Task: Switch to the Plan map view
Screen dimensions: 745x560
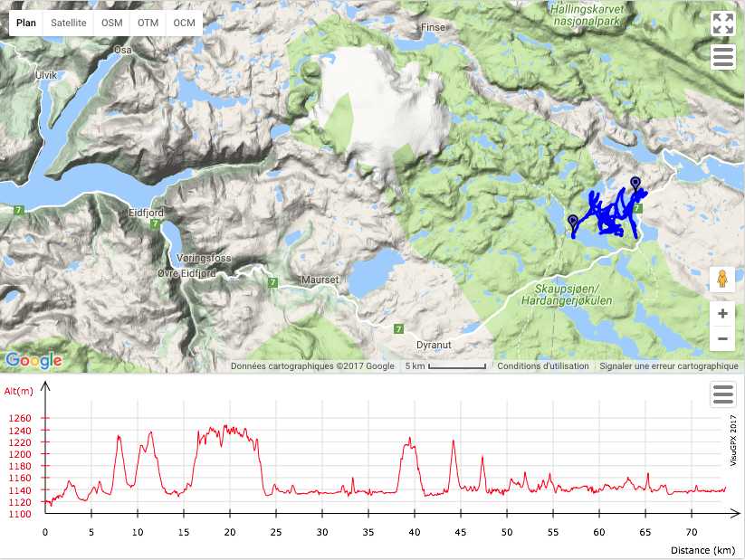Action: pyautogui.click(x=26, y=23)
